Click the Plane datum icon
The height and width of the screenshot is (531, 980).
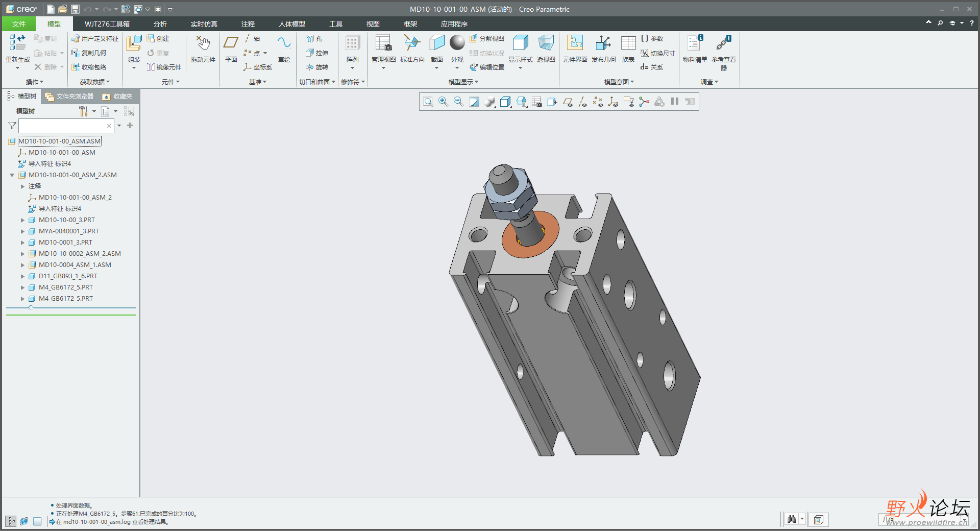pos(231,42)
